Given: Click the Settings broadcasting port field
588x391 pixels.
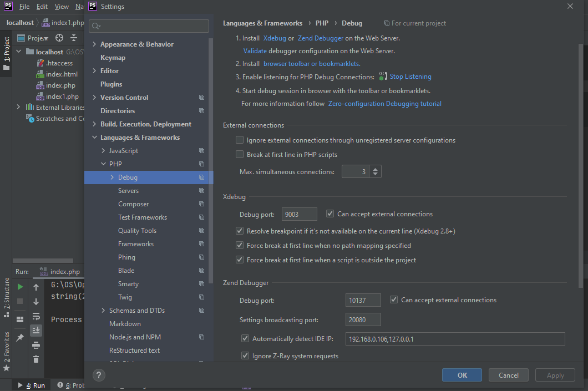Looking at the screenshot, I should tap(363, 320).
